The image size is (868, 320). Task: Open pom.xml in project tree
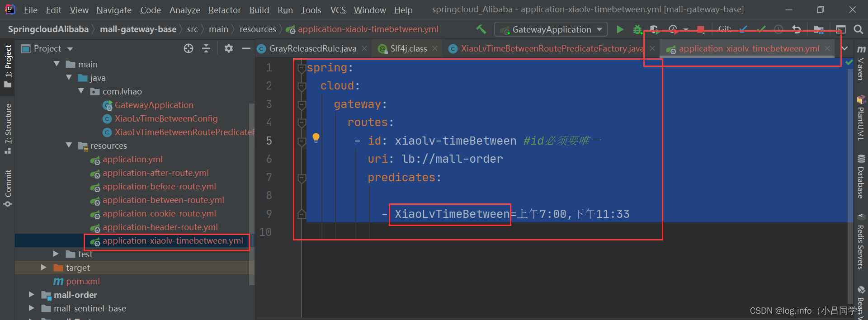pos(83,281)
